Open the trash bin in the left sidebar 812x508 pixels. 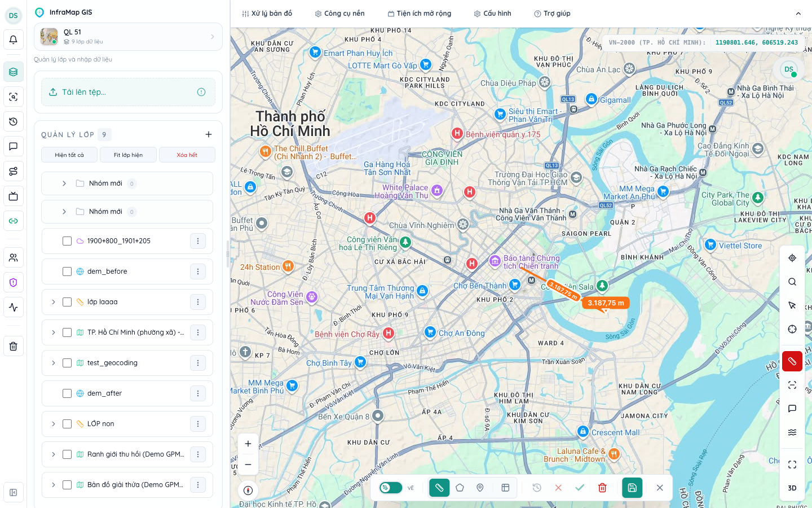14,346
